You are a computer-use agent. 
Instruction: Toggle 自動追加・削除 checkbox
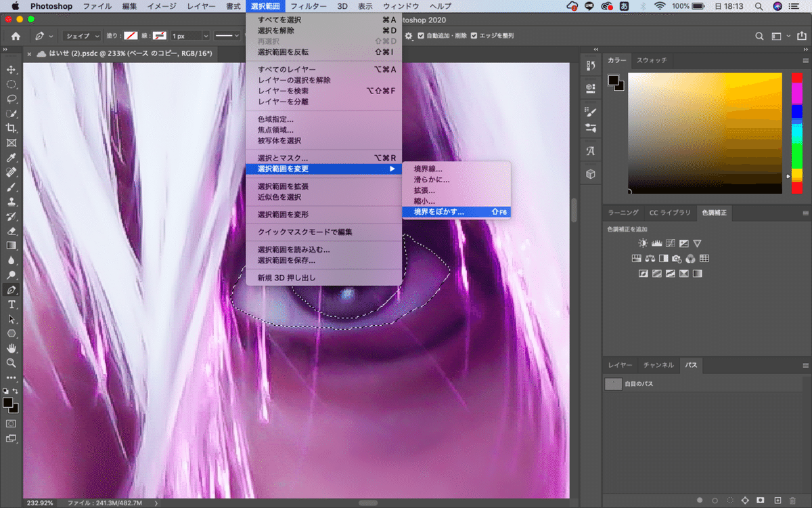(422, 36)
